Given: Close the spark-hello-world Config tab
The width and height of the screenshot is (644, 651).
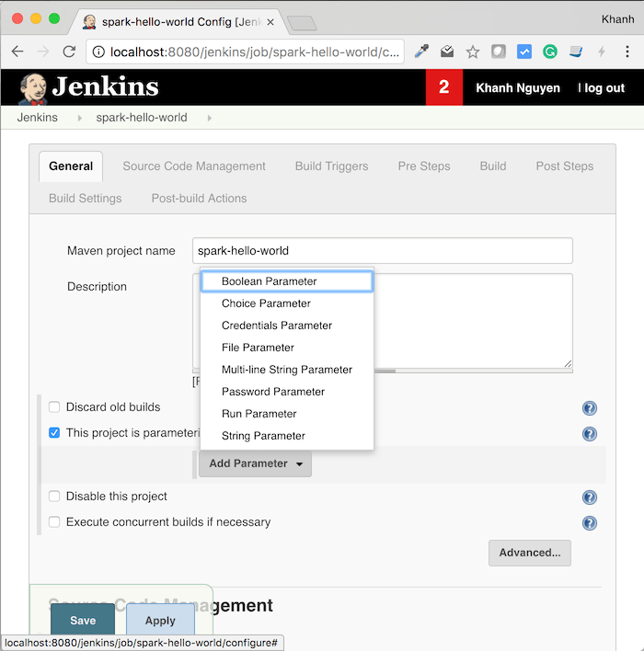Looking at the screenshot, I should (270, 22).
